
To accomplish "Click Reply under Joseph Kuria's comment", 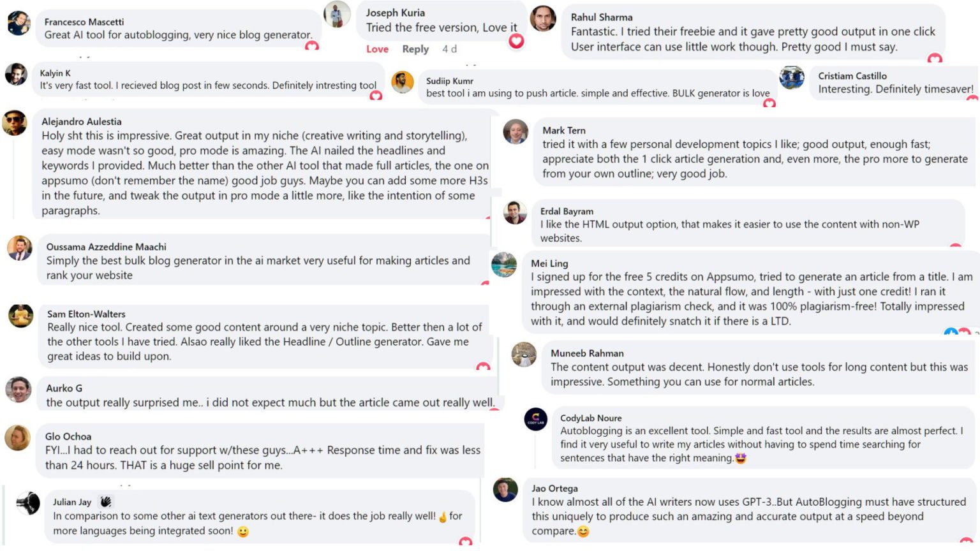I will (415, 49).
